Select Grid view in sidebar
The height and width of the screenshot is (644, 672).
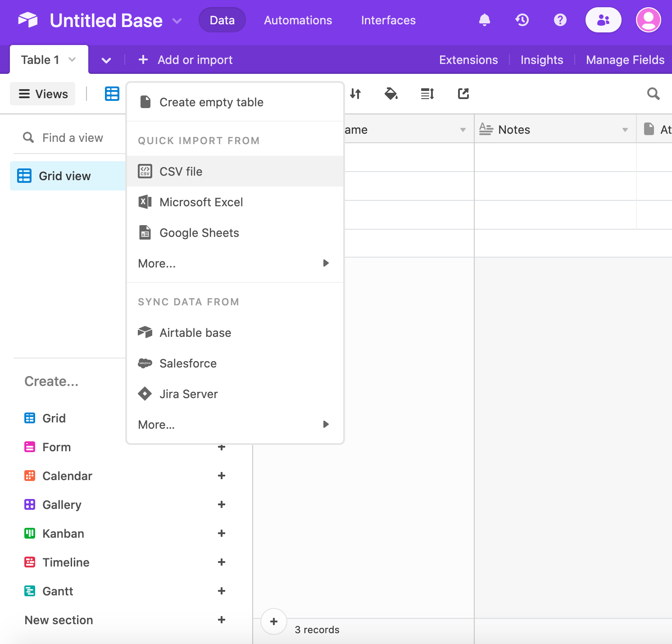point(68,176)
